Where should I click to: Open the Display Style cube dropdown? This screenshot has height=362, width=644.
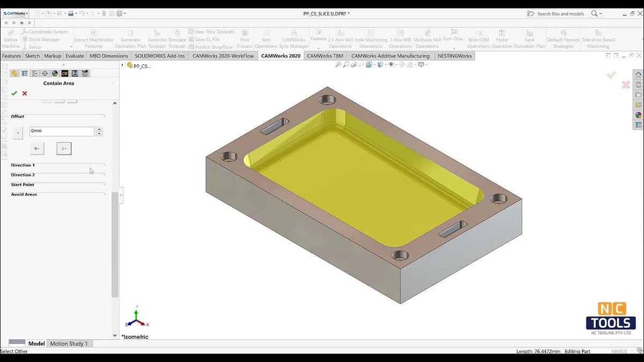(x=381, y=65)
